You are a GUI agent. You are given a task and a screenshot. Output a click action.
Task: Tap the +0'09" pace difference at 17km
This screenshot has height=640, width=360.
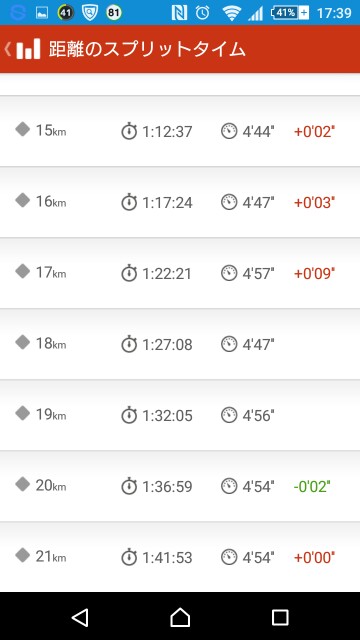click(x=314, y=273)
